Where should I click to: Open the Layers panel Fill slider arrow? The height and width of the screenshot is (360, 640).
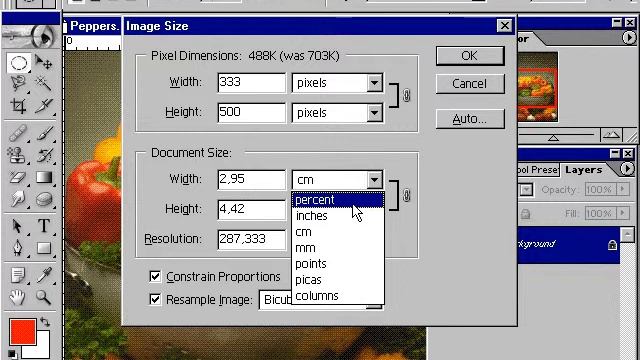point(622,213)
